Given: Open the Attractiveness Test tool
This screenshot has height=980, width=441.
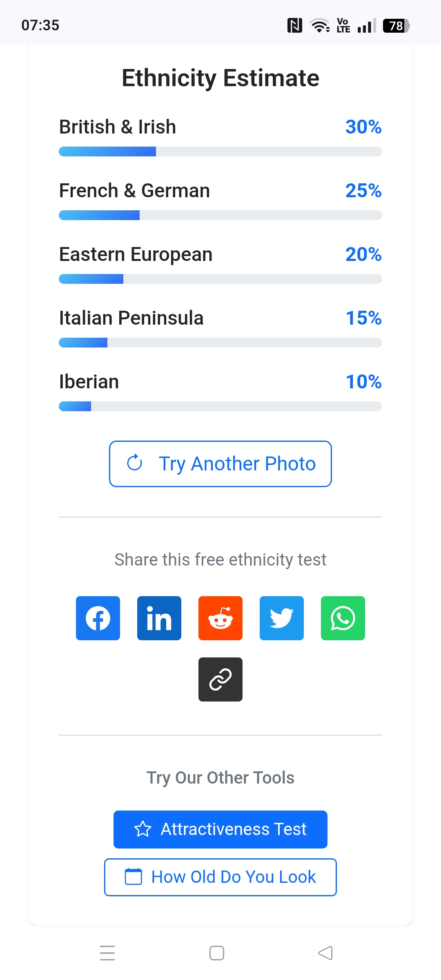Looking at the screenshot, I should click(x=220, y=829).
